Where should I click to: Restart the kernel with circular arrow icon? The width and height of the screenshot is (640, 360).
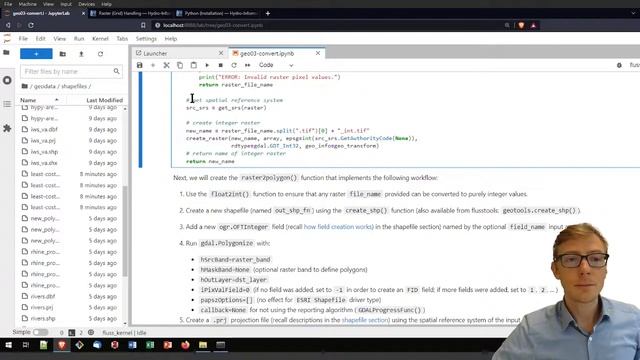pos(234,65)
